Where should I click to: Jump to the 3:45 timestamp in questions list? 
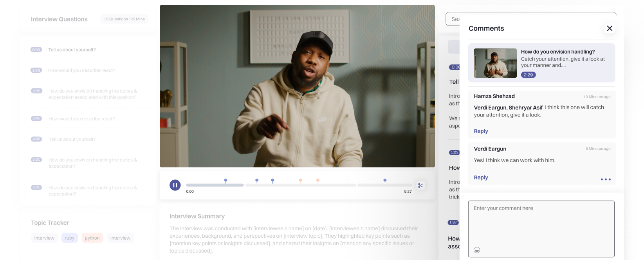[36, 118]
